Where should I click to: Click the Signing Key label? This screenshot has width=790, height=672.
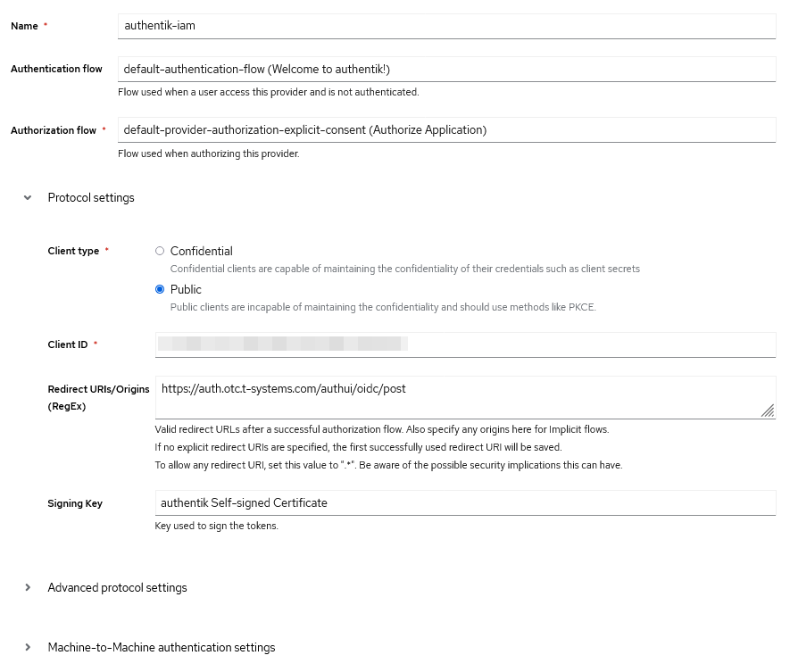(x=75, y=503)
